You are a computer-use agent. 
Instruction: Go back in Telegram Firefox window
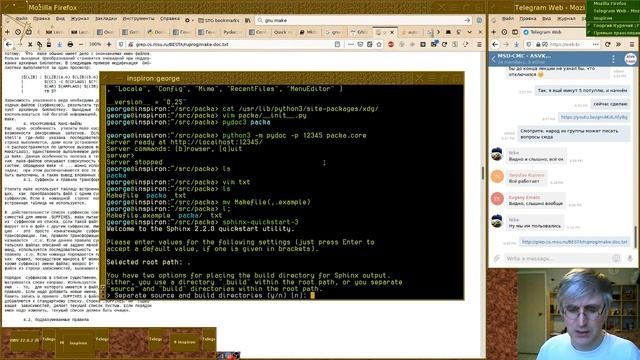coord(495,44)
